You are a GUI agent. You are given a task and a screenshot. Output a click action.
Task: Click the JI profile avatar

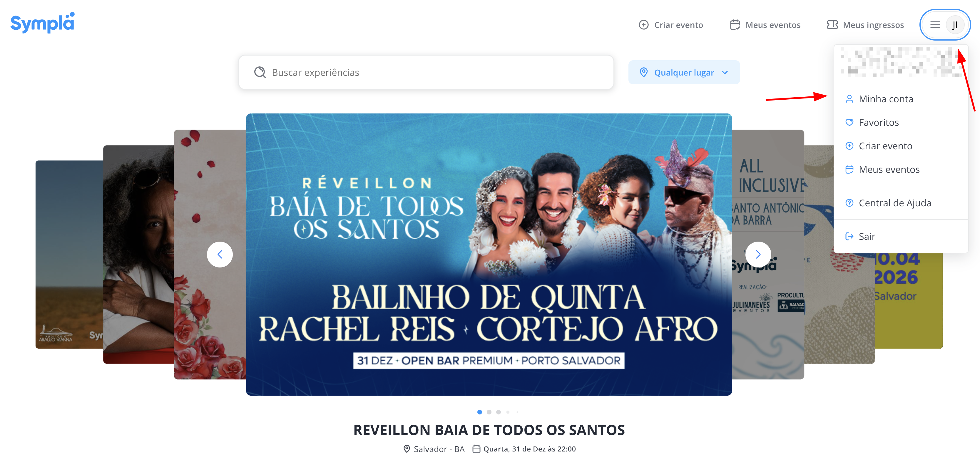click(x=954, y=25)
